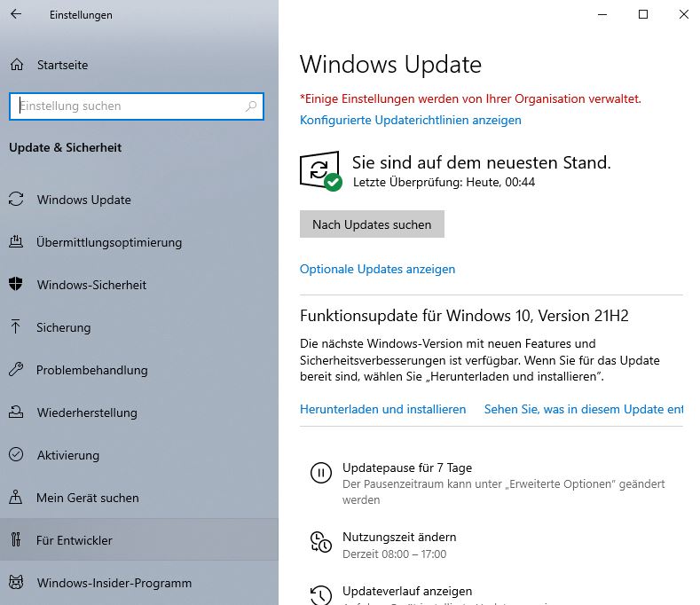
Task: Click the Update & Sicherheit section heading
Action: point(65,148)
